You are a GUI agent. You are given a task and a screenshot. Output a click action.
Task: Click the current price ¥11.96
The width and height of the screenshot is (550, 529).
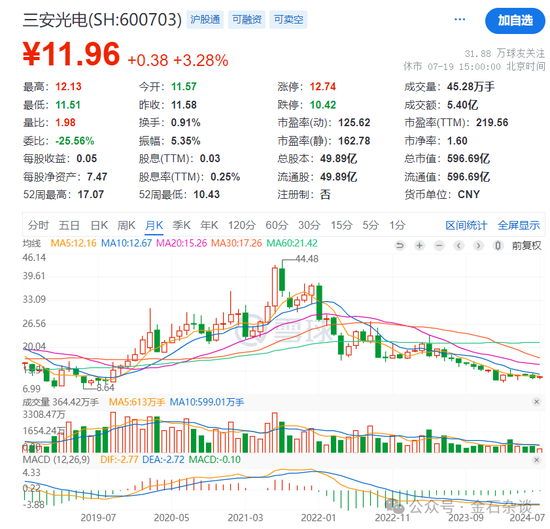click(71, 54)
